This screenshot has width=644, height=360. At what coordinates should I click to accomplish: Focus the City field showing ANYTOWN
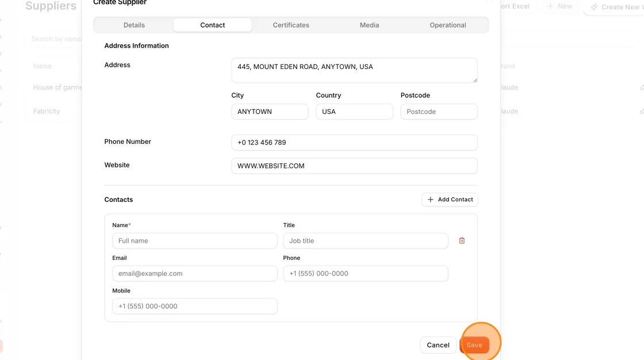(270, 112)
